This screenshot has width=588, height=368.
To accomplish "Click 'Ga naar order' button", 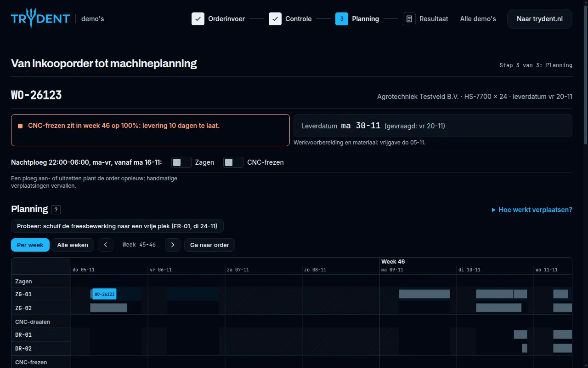I will [x=209, y=245].
